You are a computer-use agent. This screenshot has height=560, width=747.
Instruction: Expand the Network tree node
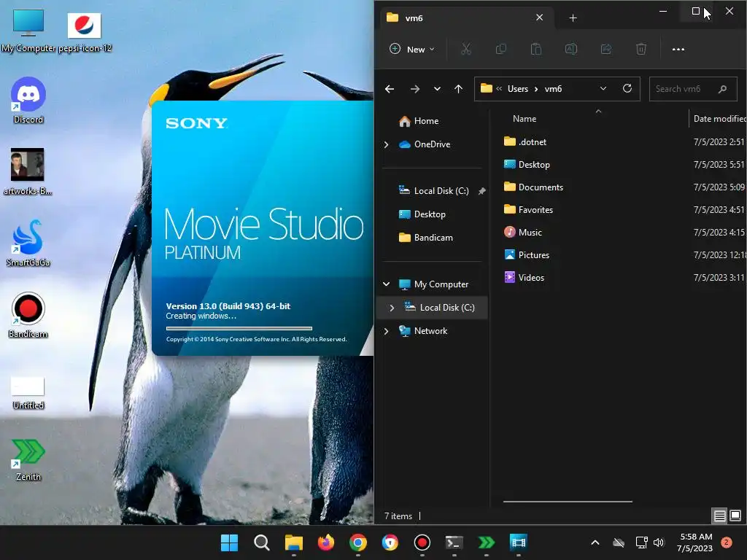pyautogui.click(x=387, y=331)
